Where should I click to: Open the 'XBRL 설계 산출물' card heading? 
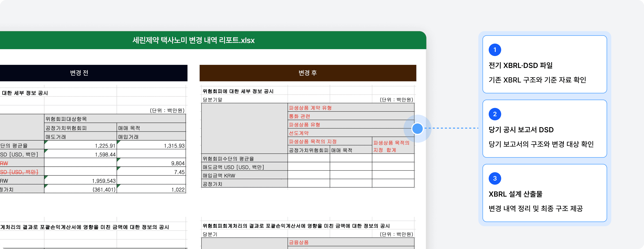pyautogui.click(x=515, y=194)
